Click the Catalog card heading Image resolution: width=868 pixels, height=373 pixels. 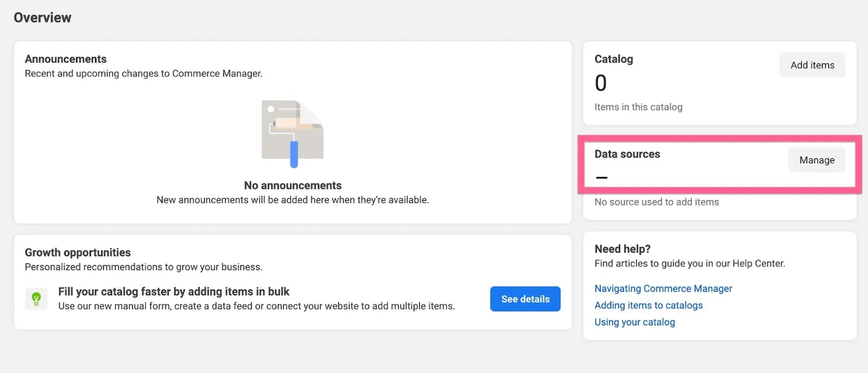(614, 59)
